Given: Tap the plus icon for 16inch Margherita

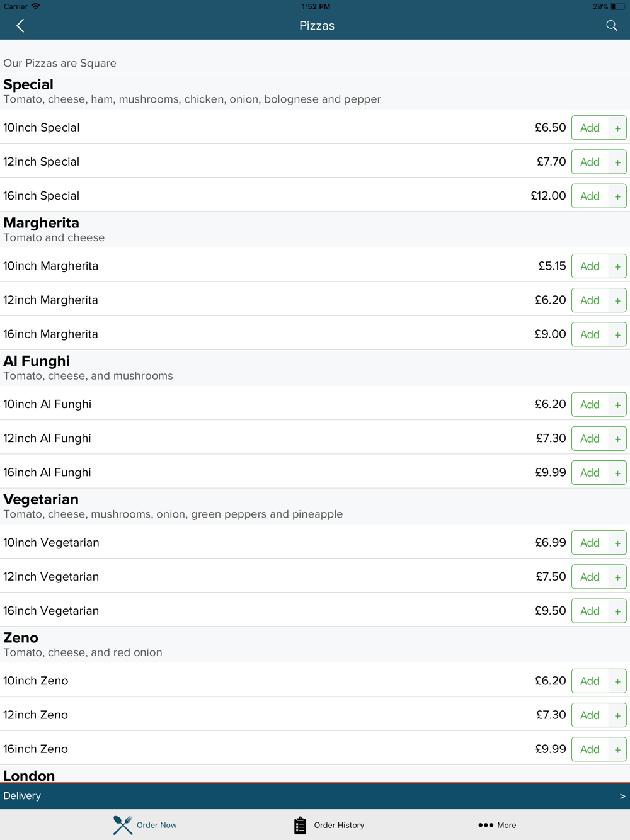Looking at the screenshot, I should [617, 334].
